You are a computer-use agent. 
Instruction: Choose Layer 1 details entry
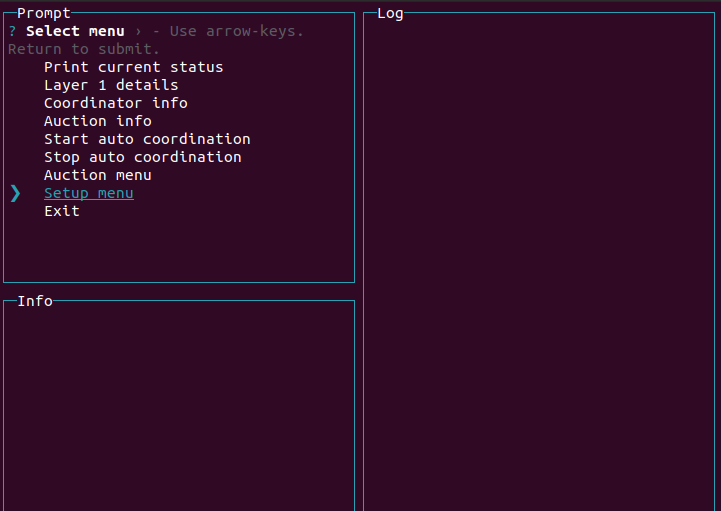tap(111, 85)
